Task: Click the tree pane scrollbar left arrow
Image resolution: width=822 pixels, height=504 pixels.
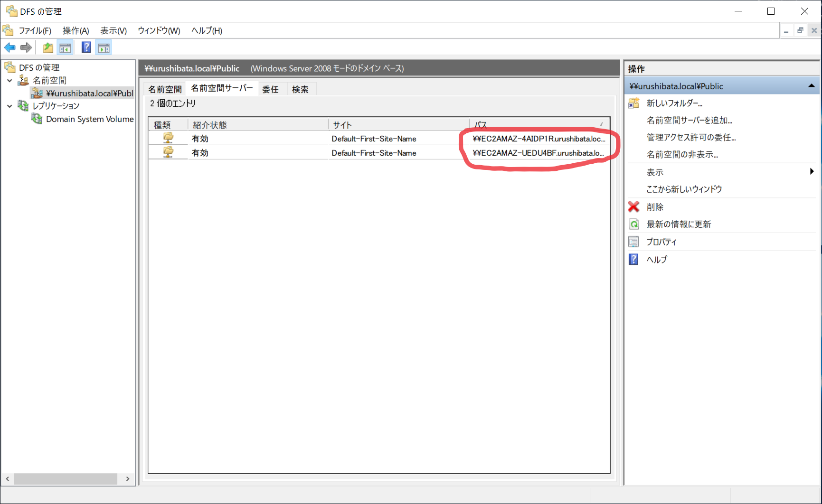Action: (8, 479)
